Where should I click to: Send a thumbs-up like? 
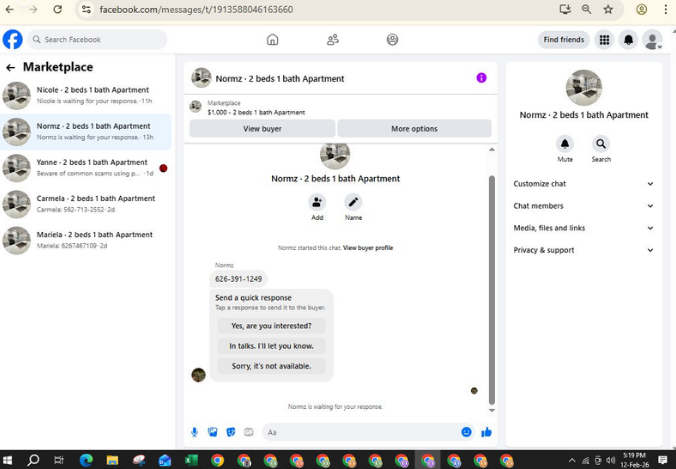[486, 432]
